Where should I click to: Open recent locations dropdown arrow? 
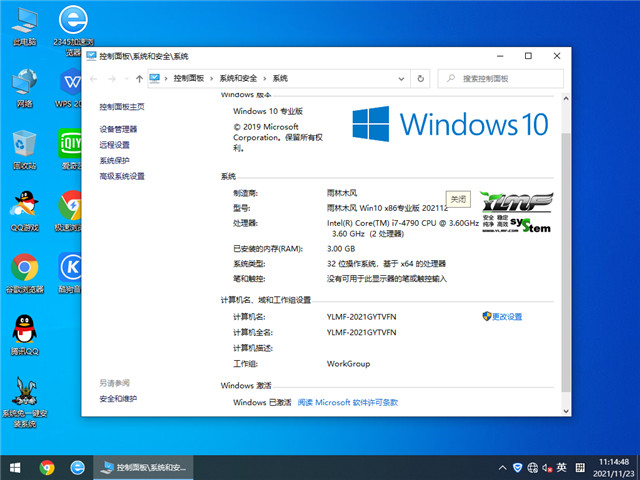click(x=127, y=79)
